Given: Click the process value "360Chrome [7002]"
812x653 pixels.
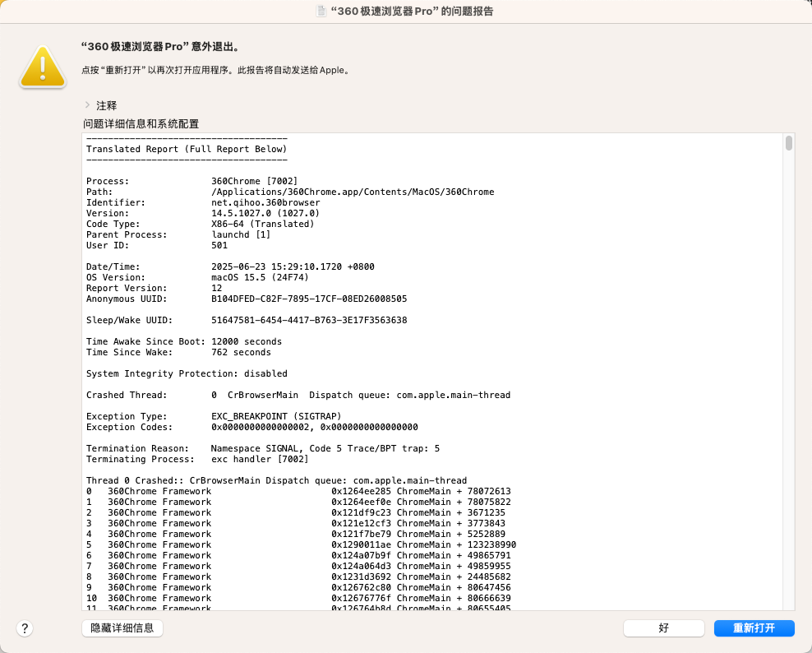Looking at the screenshot, I should [x=254, y=182].
